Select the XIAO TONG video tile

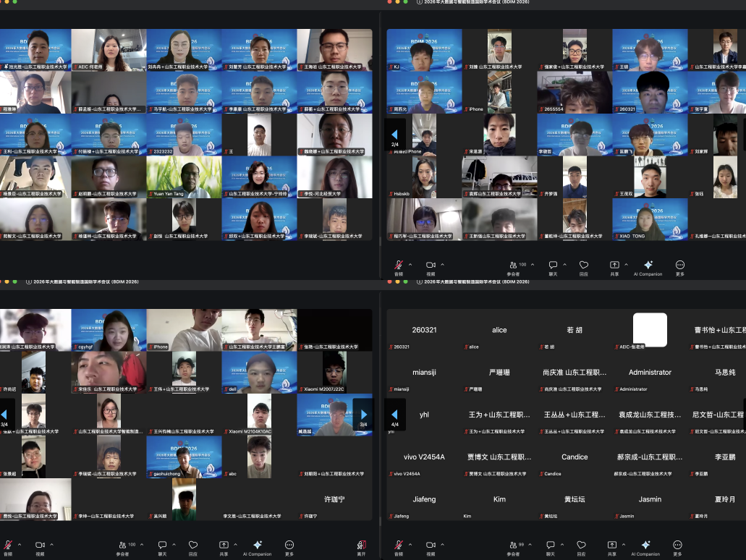pos(650,219)
